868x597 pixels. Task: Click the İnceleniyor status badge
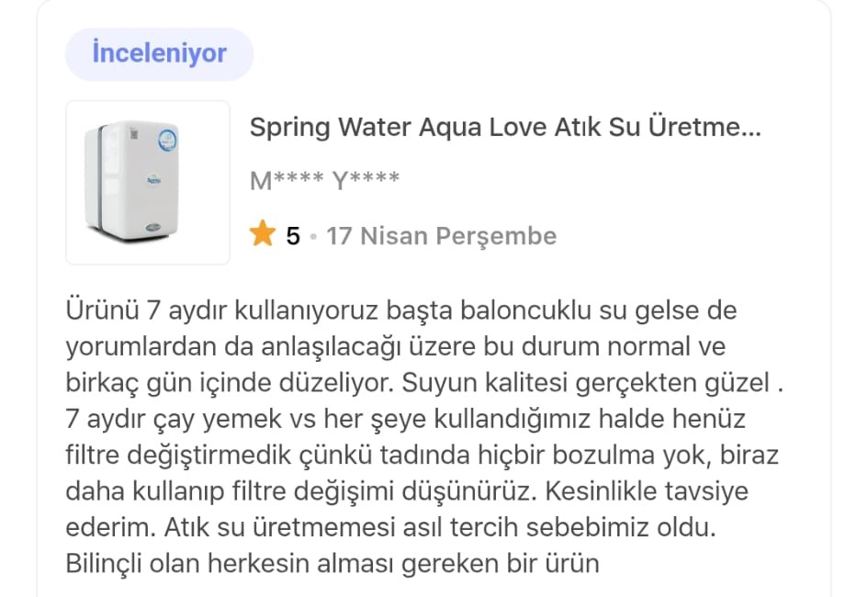point(160,54)
